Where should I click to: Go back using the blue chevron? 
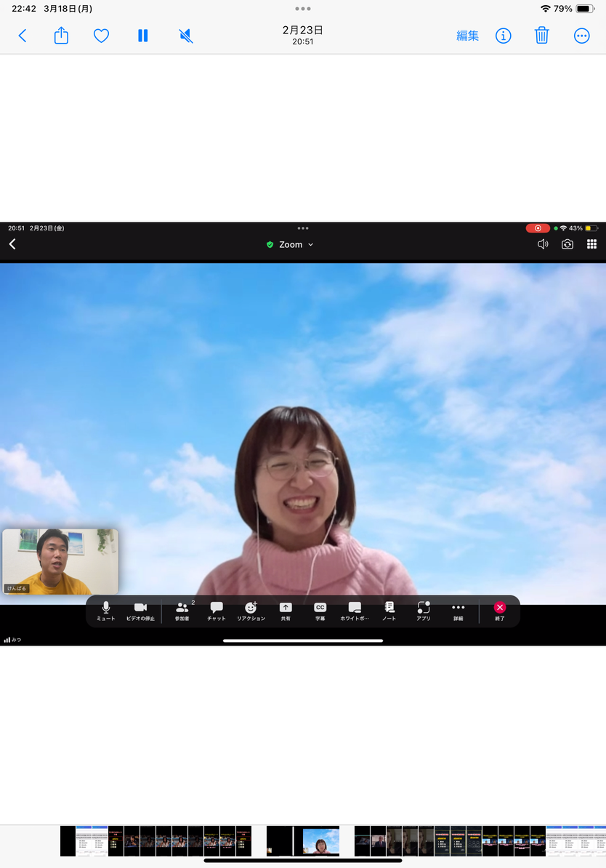tap(22, 36)
